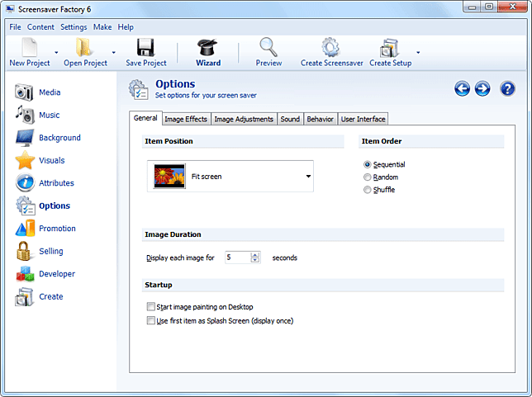
Task: Click the Preview magnifier icon
Action: tap(268, 47)
